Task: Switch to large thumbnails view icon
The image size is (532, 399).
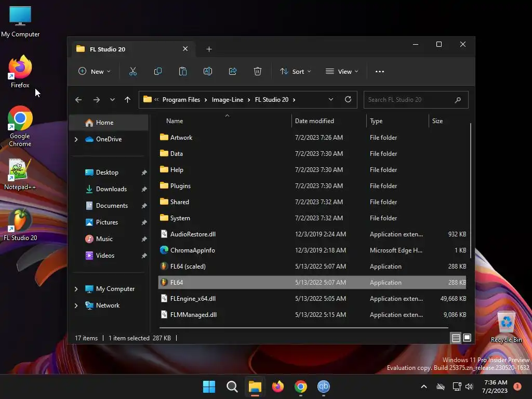Action: [x=467, y=338]
